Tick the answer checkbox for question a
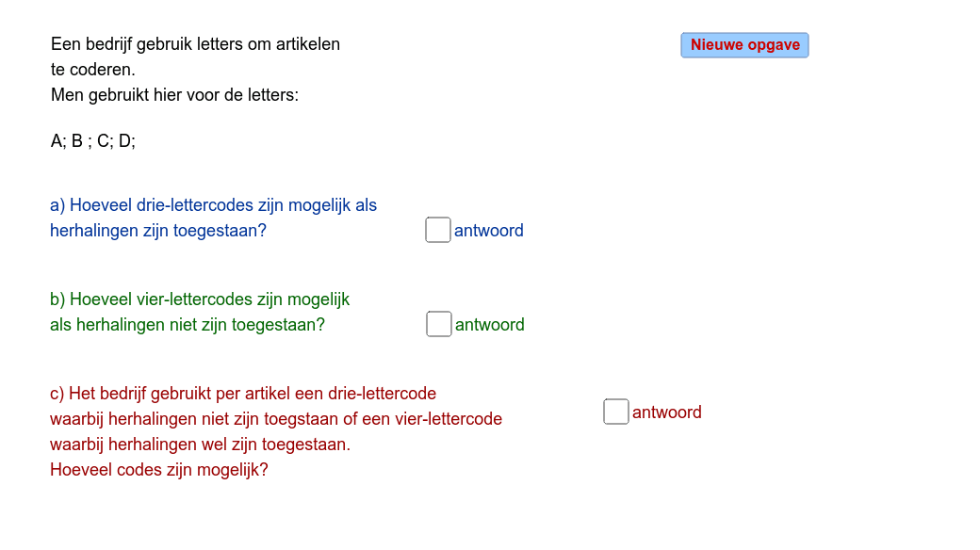 tap(438, 230)
